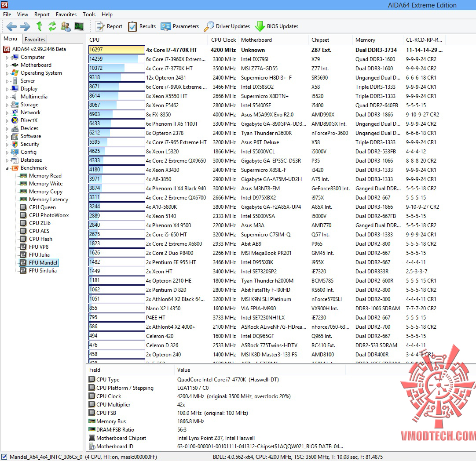The height and width of the screenshot is (461, 476).
Task: Open the View menu
Action: 22,14
